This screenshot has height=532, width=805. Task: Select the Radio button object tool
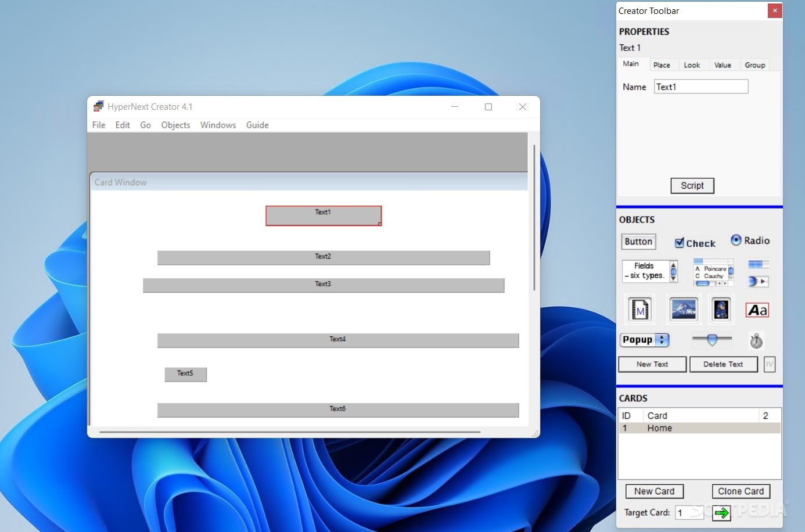(x=750, y=240)
